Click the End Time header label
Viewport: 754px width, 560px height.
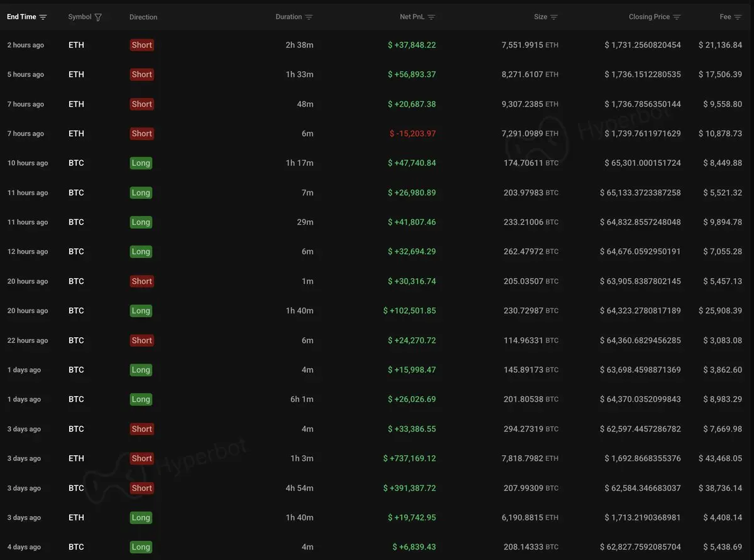[x=21, y=17]
